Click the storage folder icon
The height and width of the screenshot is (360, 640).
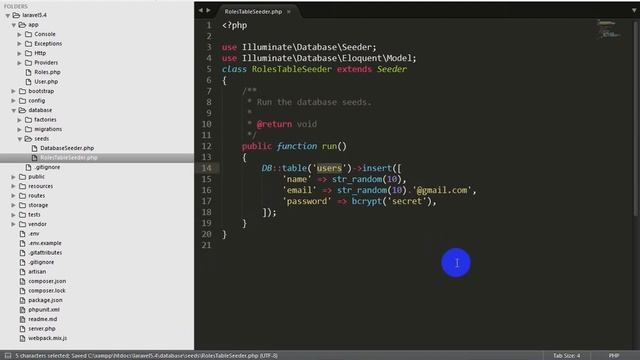pos(22,205)
